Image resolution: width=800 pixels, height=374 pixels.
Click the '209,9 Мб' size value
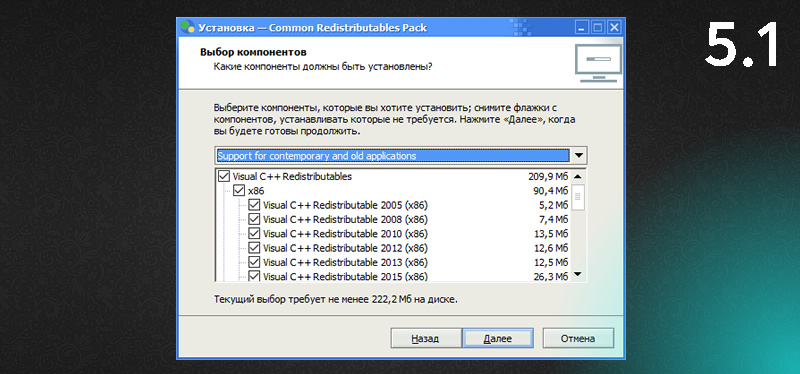pyautogui.click(x=548, y=177)
